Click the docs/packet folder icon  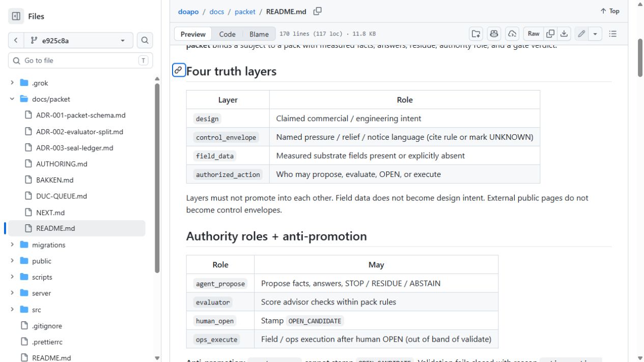[24, 99]
